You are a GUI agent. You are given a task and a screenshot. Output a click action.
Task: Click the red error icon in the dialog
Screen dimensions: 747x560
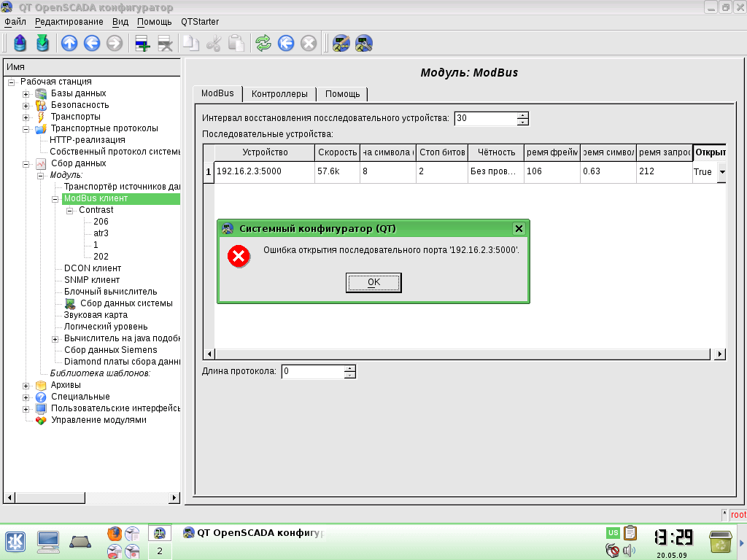click(x=239, y=256)
